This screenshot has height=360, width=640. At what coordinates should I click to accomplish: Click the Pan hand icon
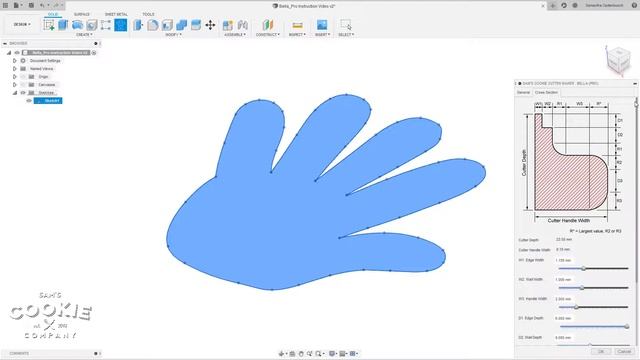click(x=301, y=353)
